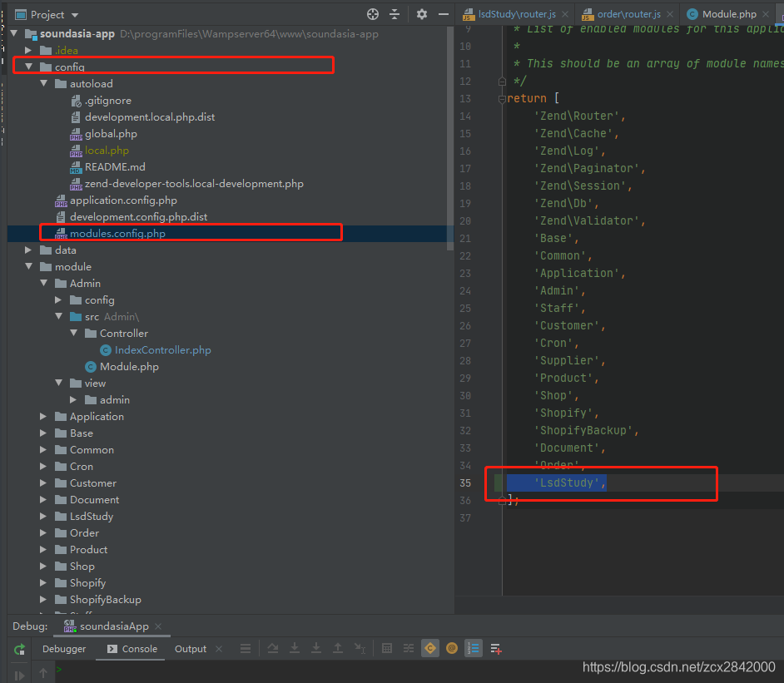Expand the .idea folder
784x683 pixels.
pyautogui.click(x=28, y=51)
